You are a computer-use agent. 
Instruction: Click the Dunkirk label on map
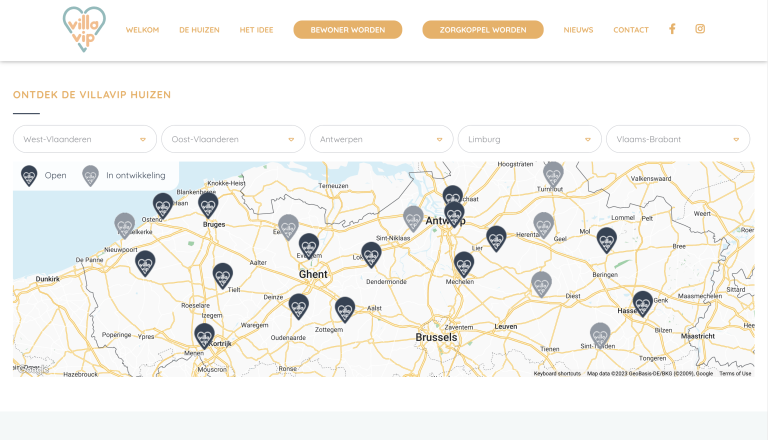point(48,279)
